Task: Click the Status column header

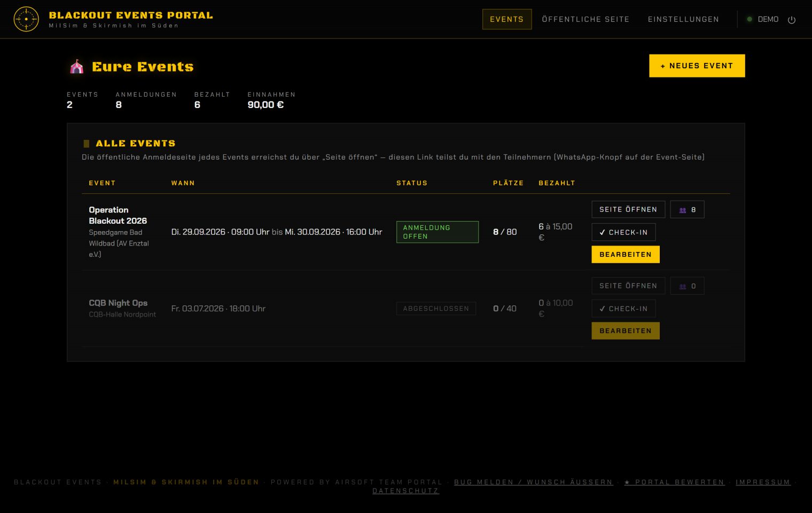Action: (412, 183)
